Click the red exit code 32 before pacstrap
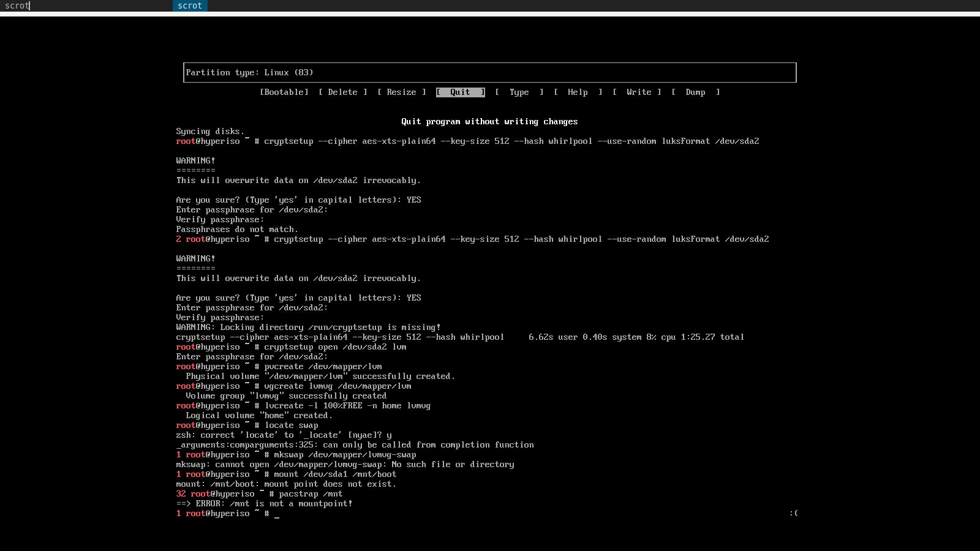Viewport: 980px width, 551px height. coord(181,494)
